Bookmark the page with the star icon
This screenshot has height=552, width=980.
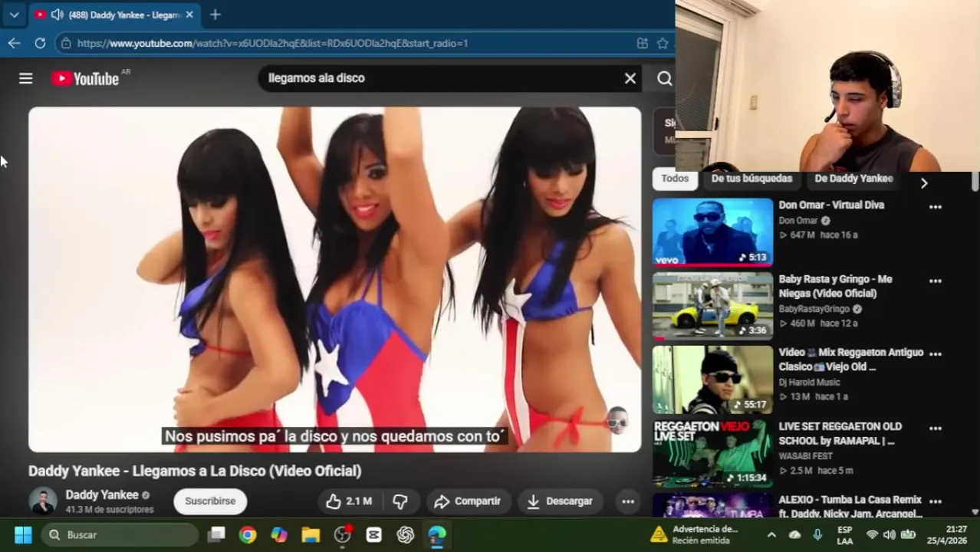pos(663,43)
